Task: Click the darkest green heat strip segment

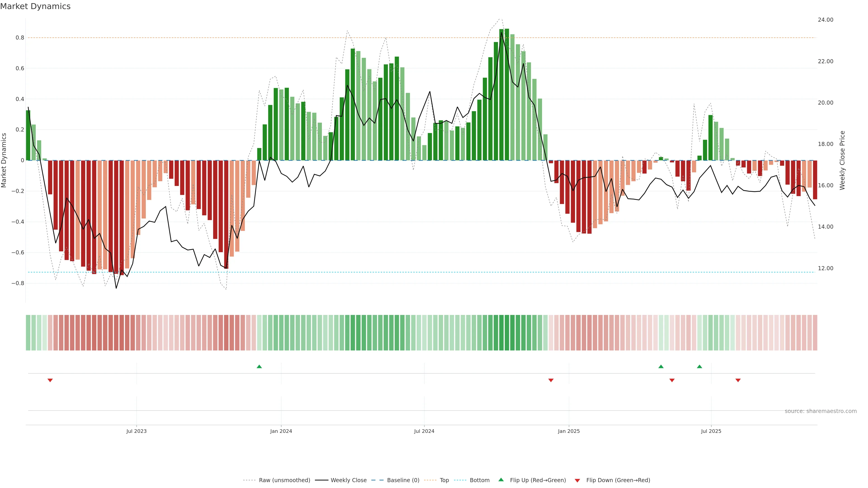Action: pyautogui.click(x=507, y=333)
